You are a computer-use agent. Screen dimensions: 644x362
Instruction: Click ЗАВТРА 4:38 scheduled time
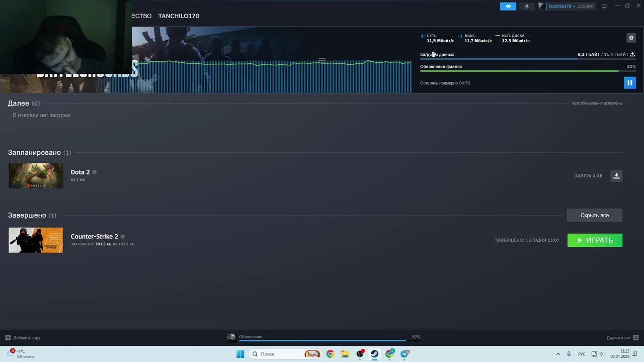pyautogui.click(x=588, y=176)
